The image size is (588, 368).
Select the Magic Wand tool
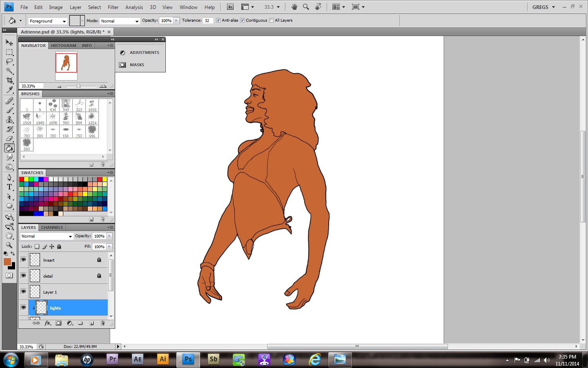pos(9,71)
